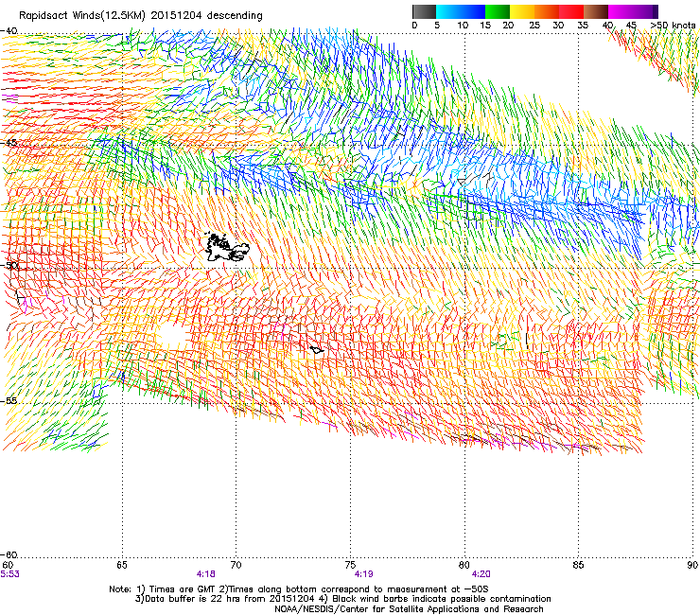Click the '65' longitude axis label
Viewport: 700px width, 615px height.
tap(122, 565)
